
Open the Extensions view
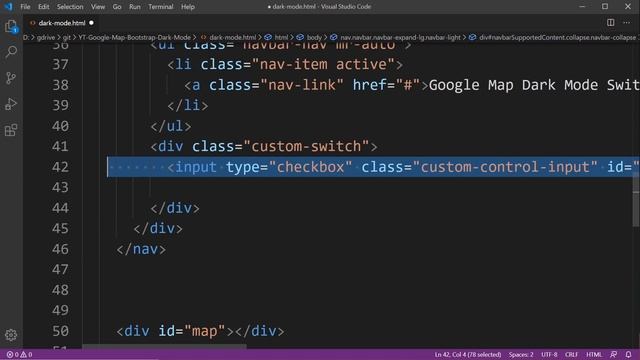coord(11,130)
